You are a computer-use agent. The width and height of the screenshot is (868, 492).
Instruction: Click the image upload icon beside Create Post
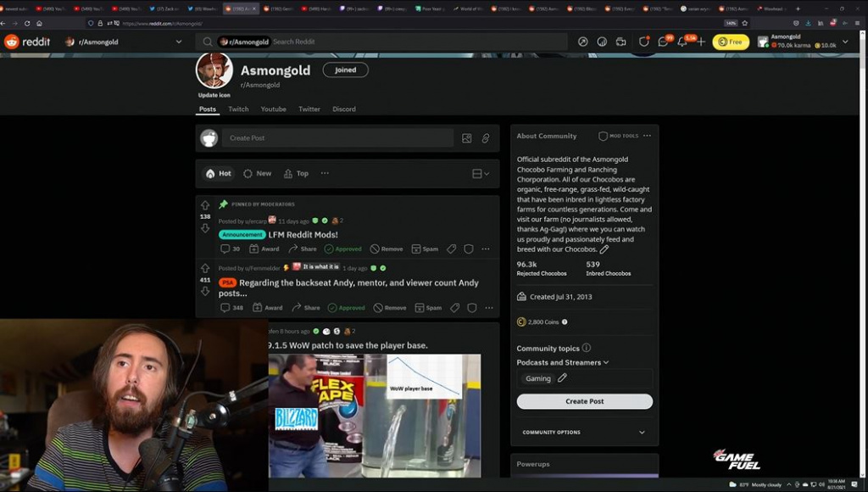467,138
